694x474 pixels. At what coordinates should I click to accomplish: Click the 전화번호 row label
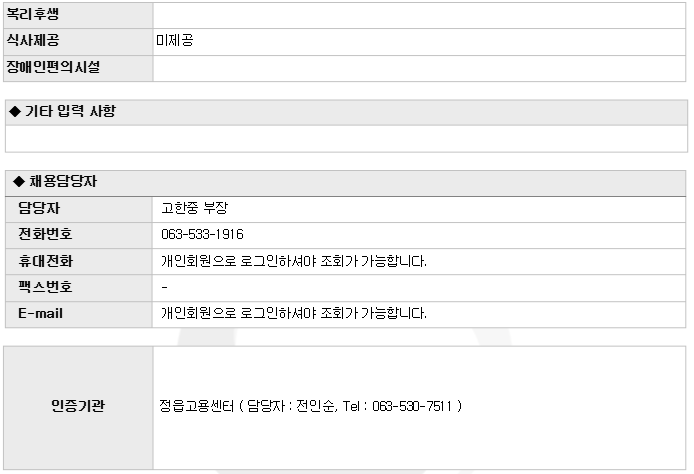pos(45,235)
